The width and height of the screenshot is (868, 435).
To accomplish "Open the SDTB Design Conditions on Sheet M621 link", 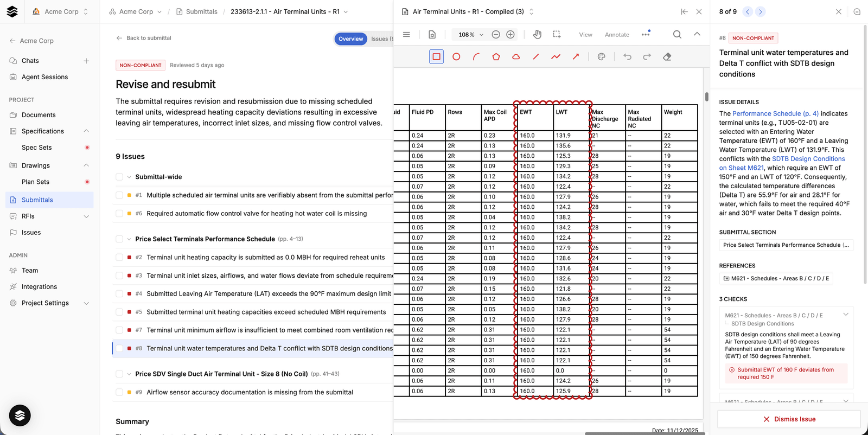I will 782,163.
